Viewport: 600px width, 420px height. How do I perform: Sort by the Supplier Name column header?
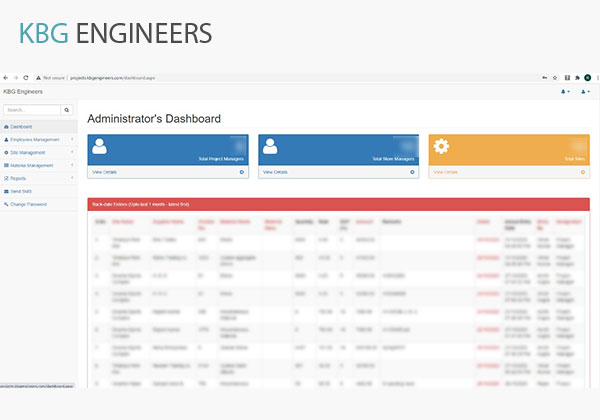point(168,221)
